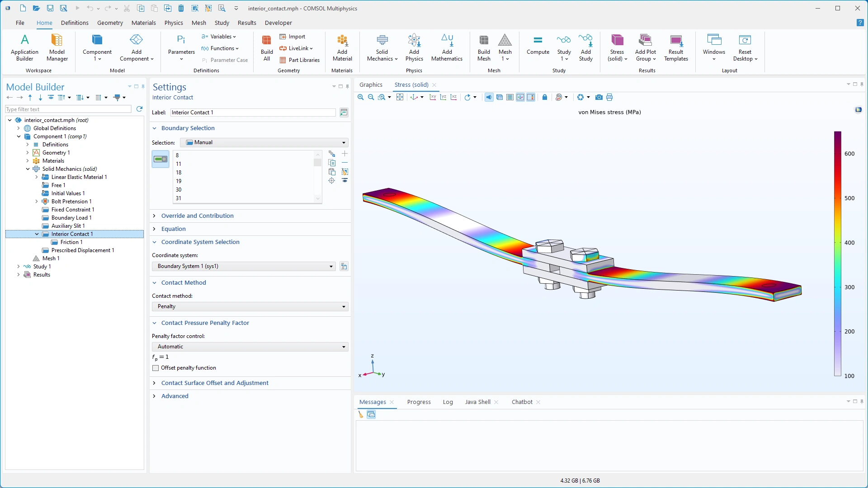
Task: Click the von Mises color legend bar
Action: coord(837,253)
